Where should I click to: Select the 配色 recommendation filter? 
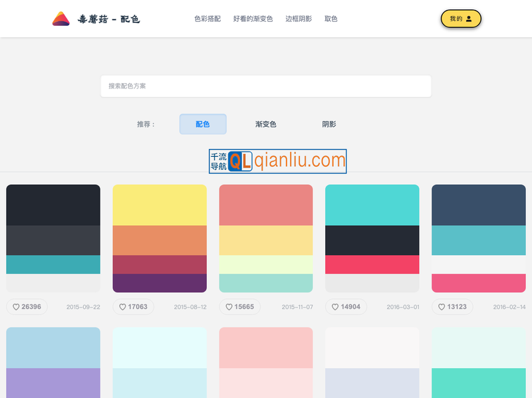(203, 124)
